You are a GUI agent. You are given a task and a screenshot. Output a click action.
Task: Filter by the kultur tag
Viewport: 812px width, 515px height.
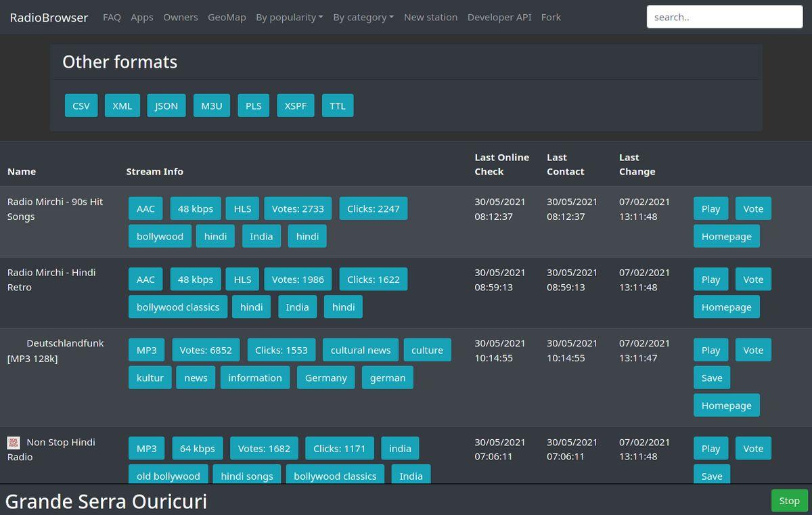(150, 378)
